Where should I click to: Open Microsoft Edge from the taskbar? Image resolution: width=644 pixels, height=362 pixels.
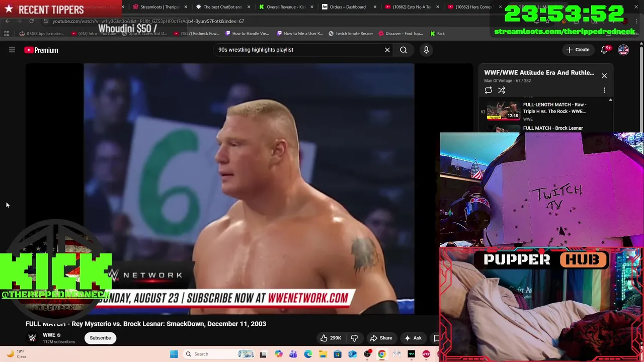coord(308,354)
